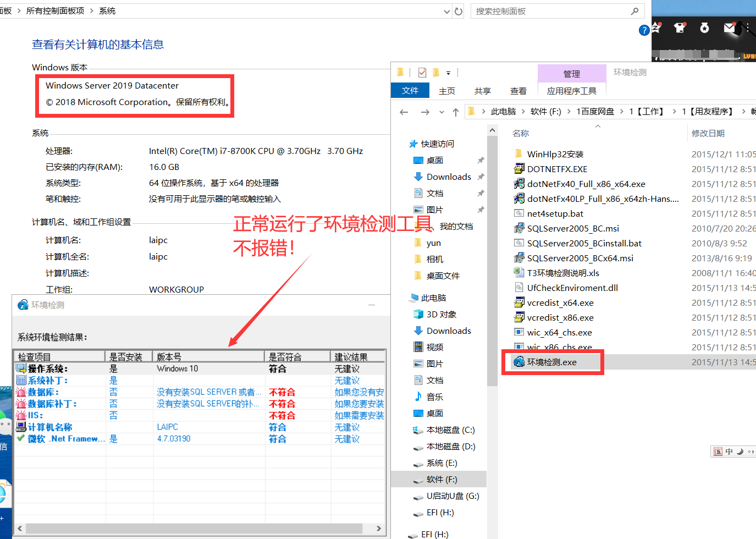Select 微软 .Net Framework row in results

(200, 439)
